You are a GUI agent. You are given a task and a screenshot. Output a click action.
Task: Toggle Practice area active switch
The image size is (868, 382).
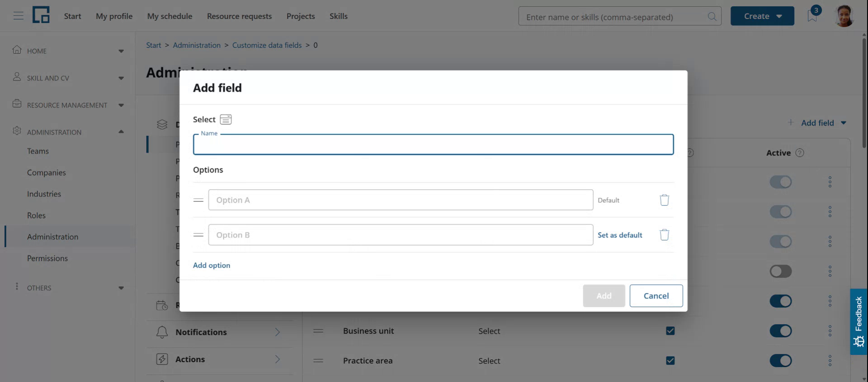781,361
